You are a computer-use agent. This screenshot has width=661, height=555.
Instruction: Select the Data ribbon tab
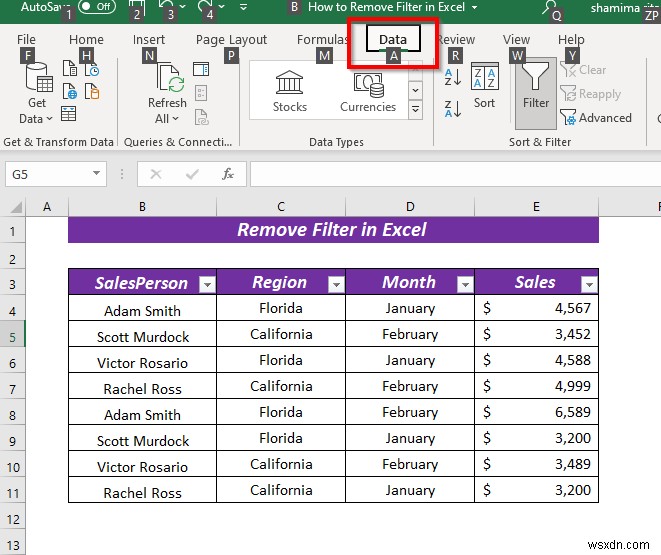(393, 39)
